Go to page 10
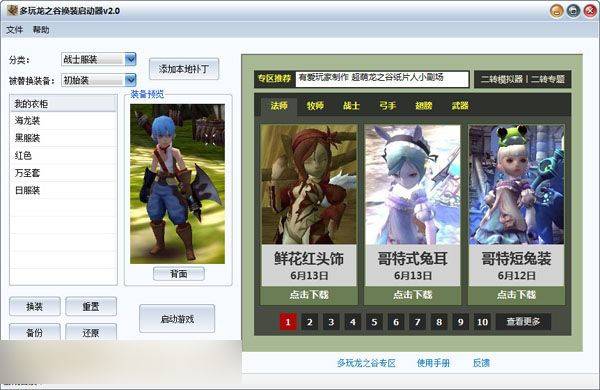 (x=483, y=322)
